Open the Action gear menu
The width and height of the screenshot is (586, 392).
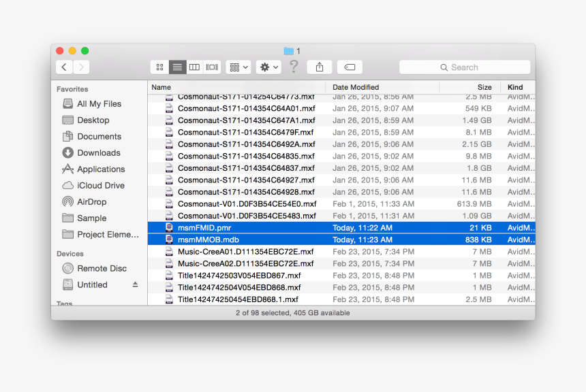point(268,67)
